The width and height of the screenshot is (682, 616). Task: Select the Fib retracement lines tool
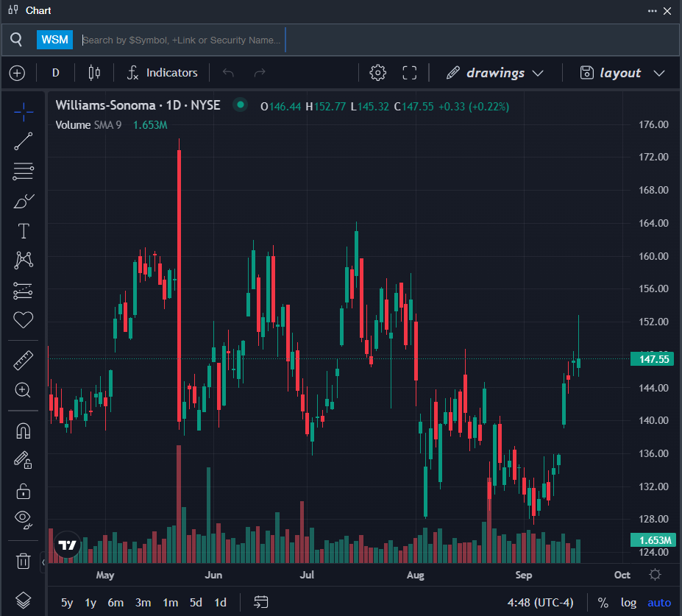24,171
